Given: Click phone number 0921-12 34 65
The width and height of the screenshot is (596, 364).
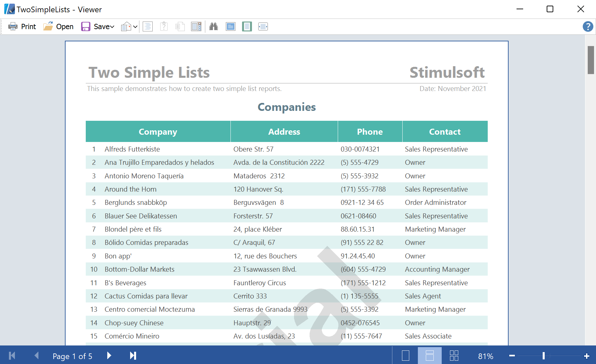Looking at the screenshot, I should point(362,203).
